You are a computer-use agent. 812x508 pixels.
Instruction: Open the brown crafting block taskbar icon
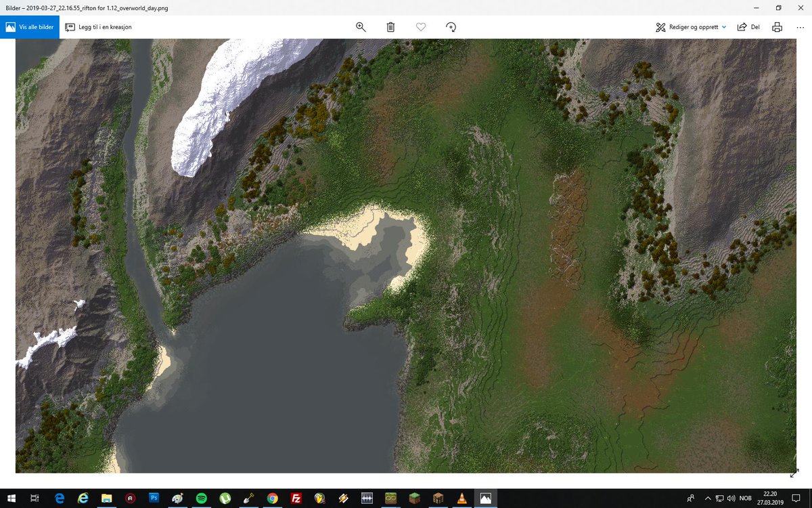tap(438, 498)
